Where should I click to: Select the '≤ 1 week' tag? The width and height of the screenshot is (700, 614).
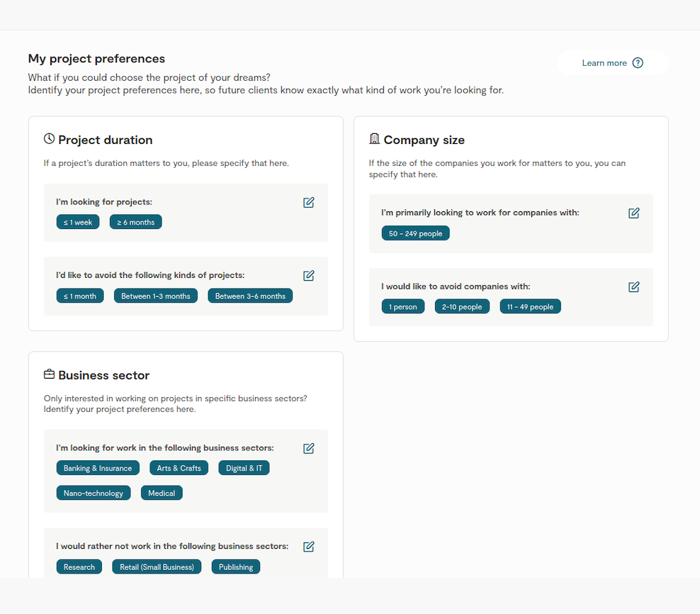(78, 222)
